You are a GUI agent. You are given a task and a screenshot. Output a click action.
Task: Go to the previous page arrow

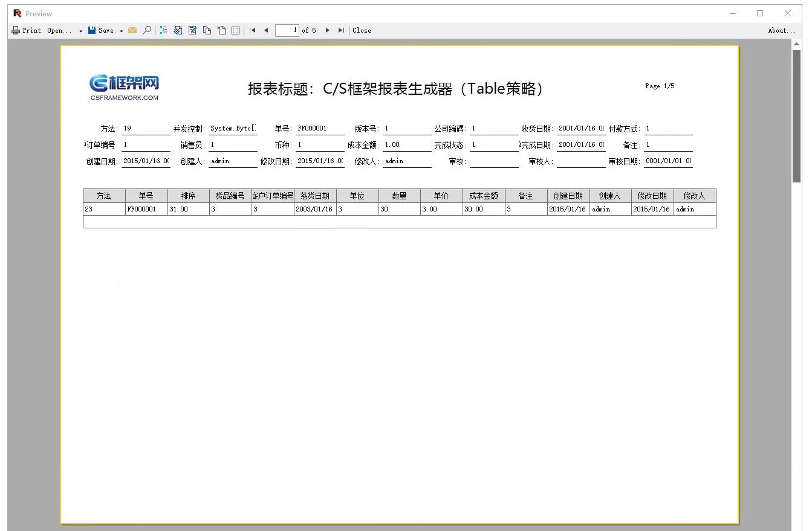tap(265, 30)
